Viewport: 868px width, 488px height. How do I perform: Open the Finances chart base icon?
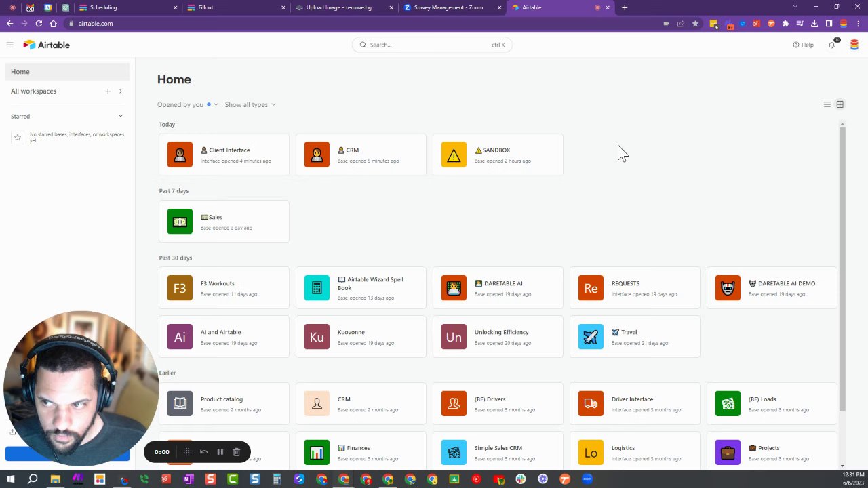(x=317, y=453)
